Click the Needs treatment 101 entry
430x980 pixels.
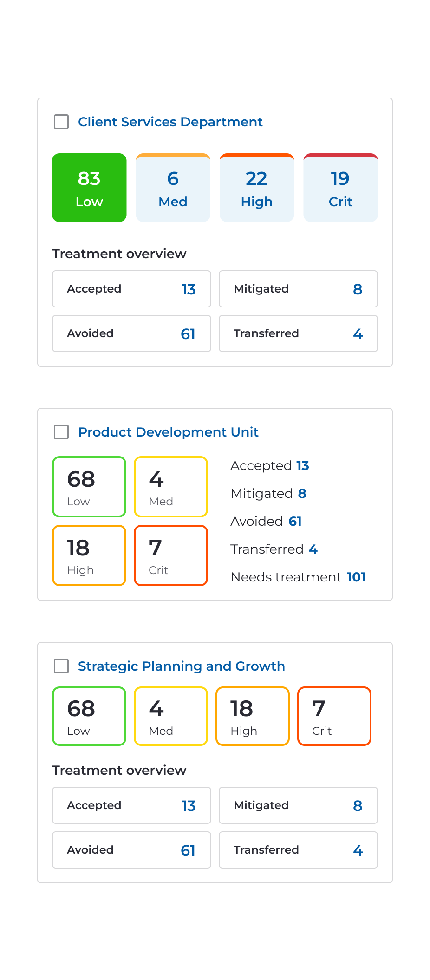pyautogui.click(x=298, y=577)
